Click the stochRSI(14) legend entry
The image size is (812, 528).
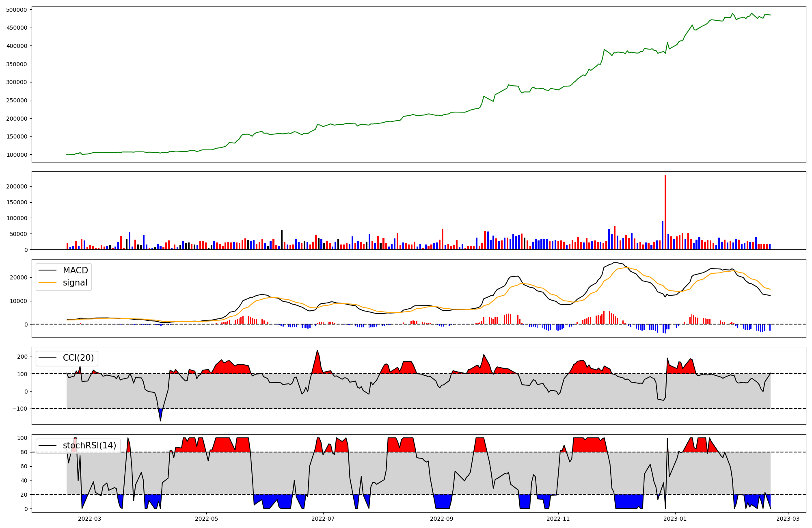[x=89, y=446]
